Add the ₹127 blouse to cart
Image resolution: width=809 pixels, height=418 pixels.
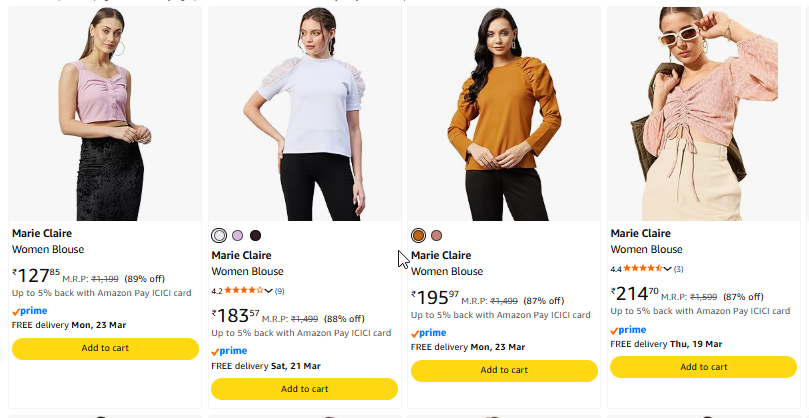click(x=105, y=348)
